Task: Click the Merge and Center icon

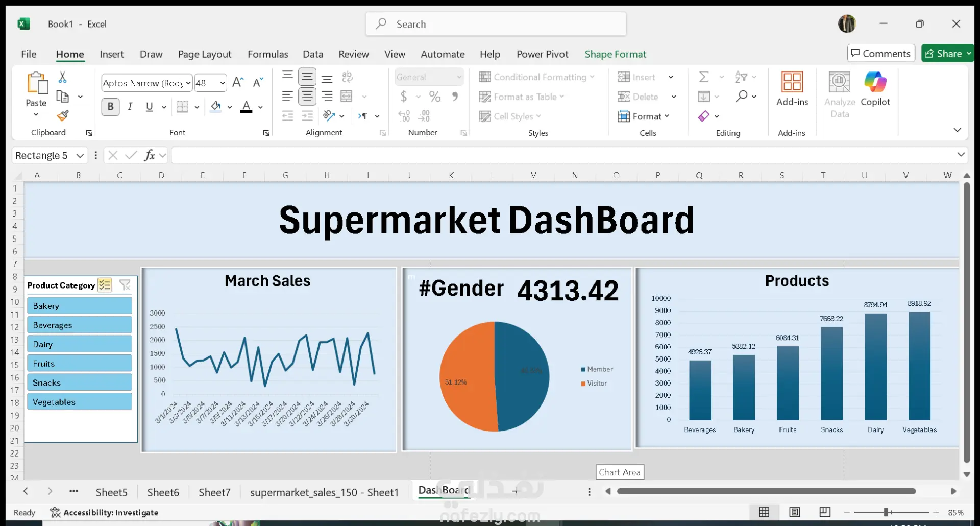Action: pyautogui.click(x=347, y=97)
